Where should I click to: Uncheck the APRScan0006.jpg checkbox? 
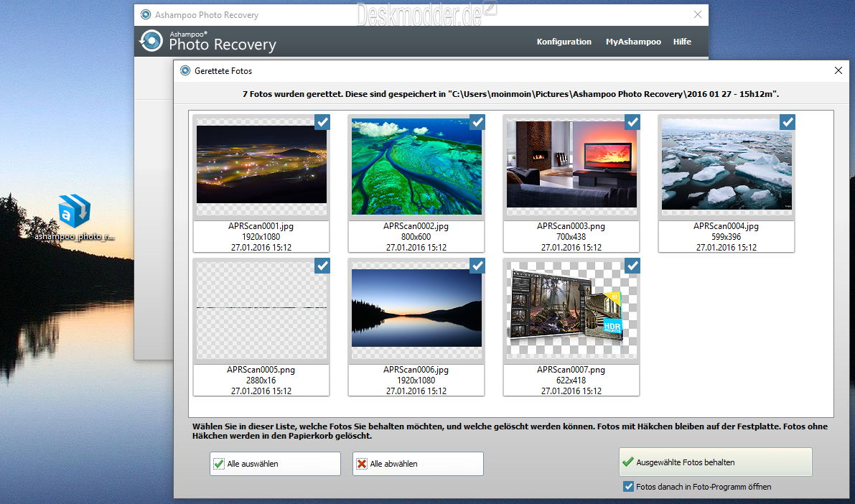(477, 266)
